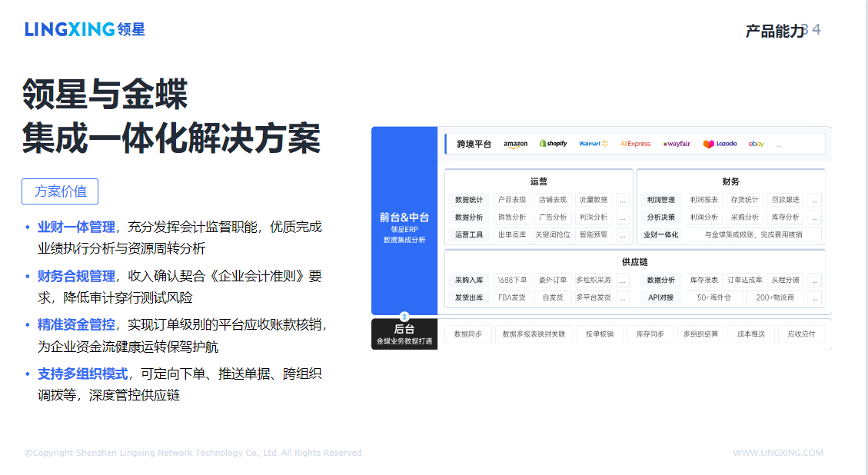Click the Lazada platform logo
The image size is (868, 475).
click(x=720, y=144)
